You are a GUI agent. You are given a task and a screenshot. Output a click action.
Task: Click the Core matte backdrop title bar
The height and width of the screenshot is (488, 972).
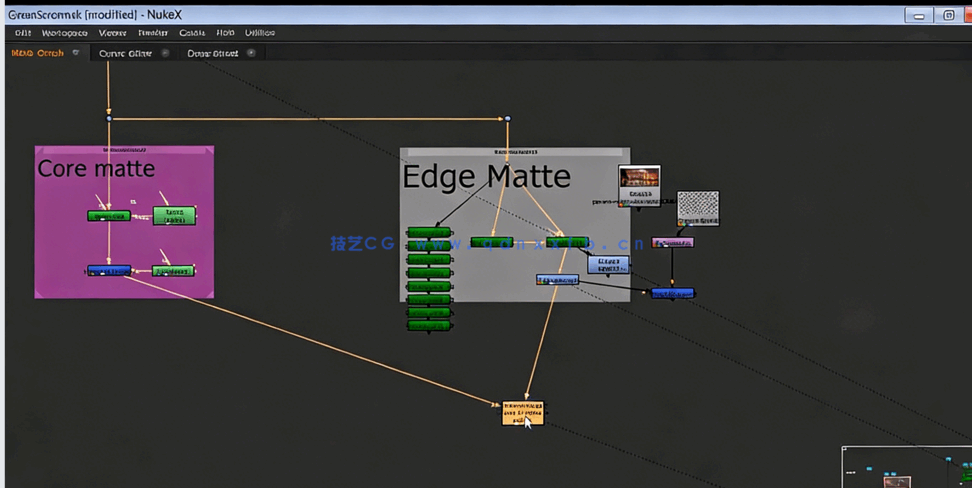point(124,150)
